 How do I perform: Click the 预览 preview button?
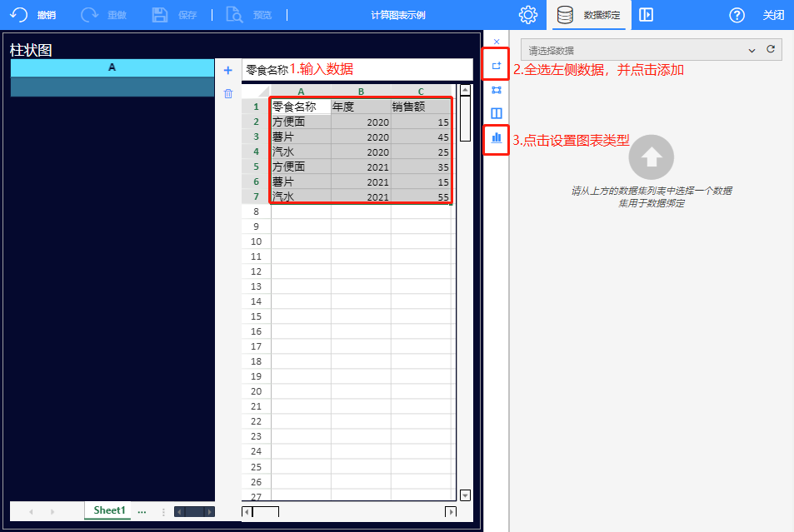pyautogui.click(x=250, y=15)
